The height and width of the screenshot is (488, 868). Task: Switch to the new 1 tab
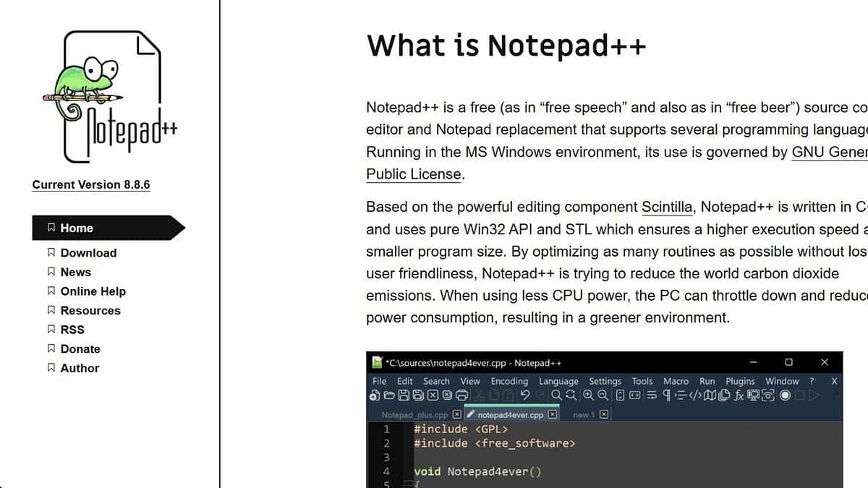pyautogui.click(x=584, y=415)
